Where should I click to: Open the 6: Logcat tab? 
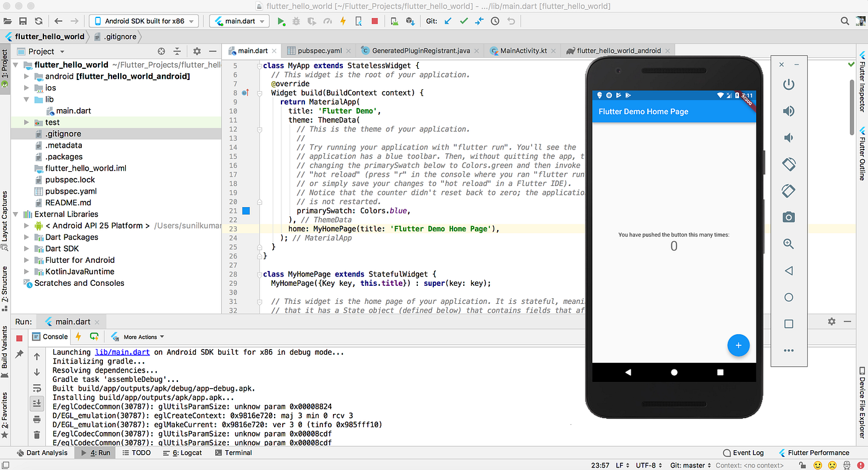(182, 453)
